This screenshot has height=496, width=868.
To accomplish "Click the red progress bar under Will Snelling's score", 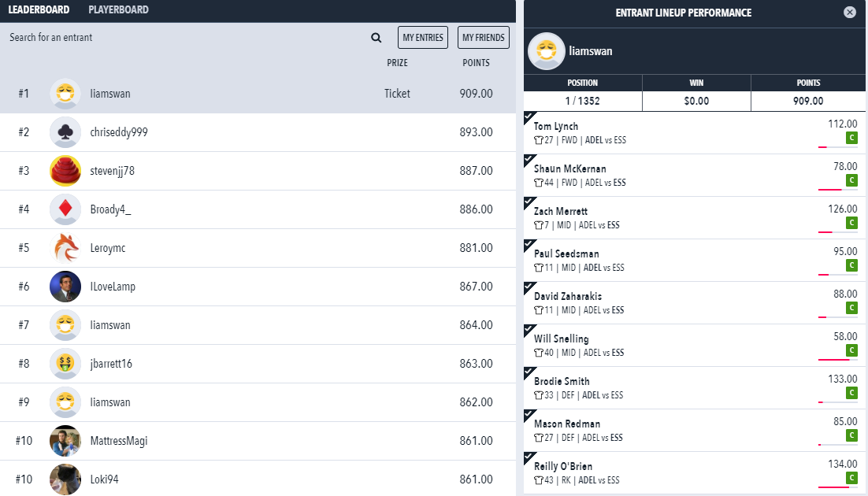I will click(833, 360).
